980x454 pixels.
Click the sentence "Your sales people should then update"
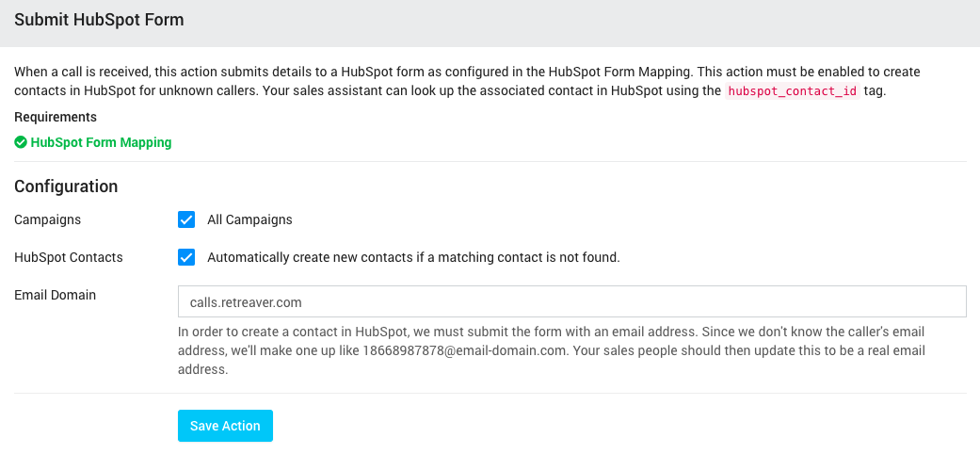(753, 351)
